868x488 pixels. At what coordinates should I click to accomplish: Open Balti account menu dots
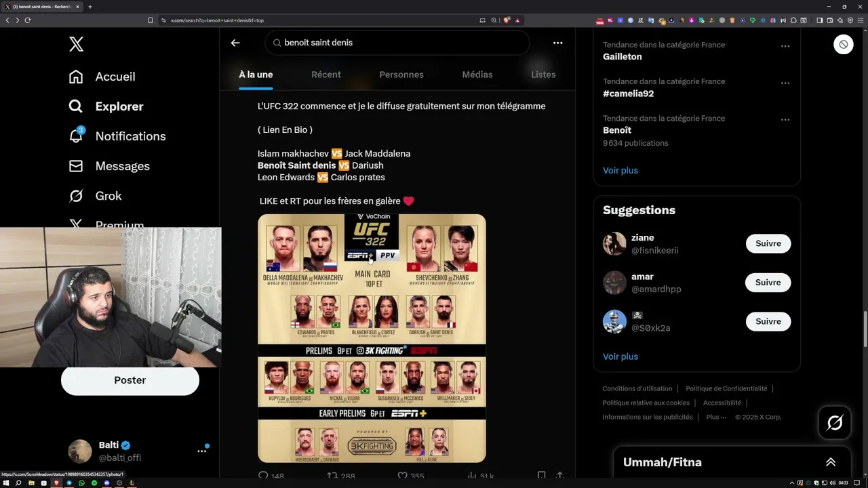201,451
